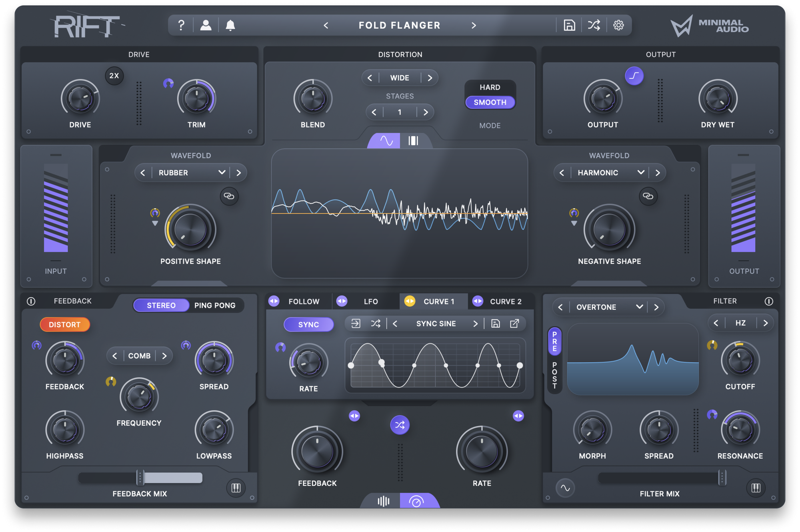The height and width of the screenshot is (532, 800).
Task: Click the Positive Shape link chain icon
Action: point(229,196)
